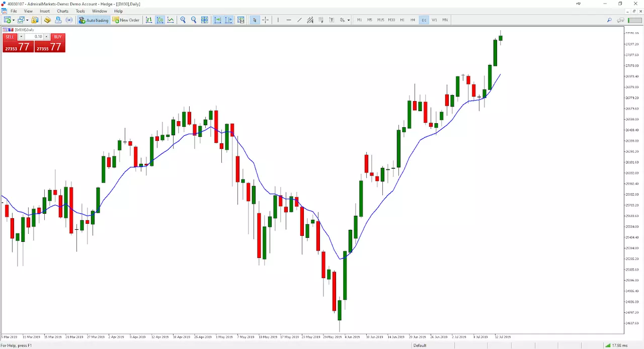Expand the New Chart dropdown arrow

click(x=14, y=20)
